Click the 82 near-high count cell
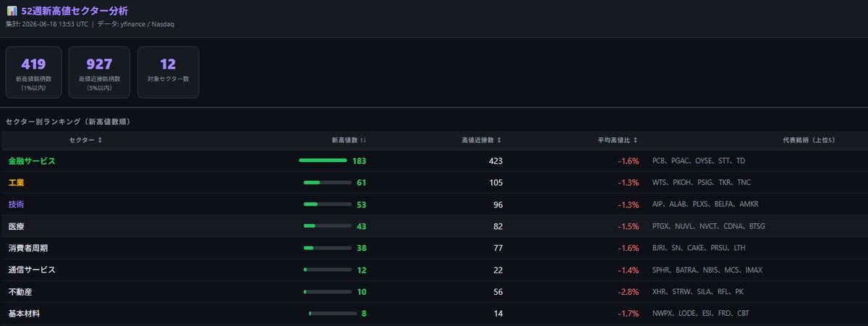 point(498,226)
